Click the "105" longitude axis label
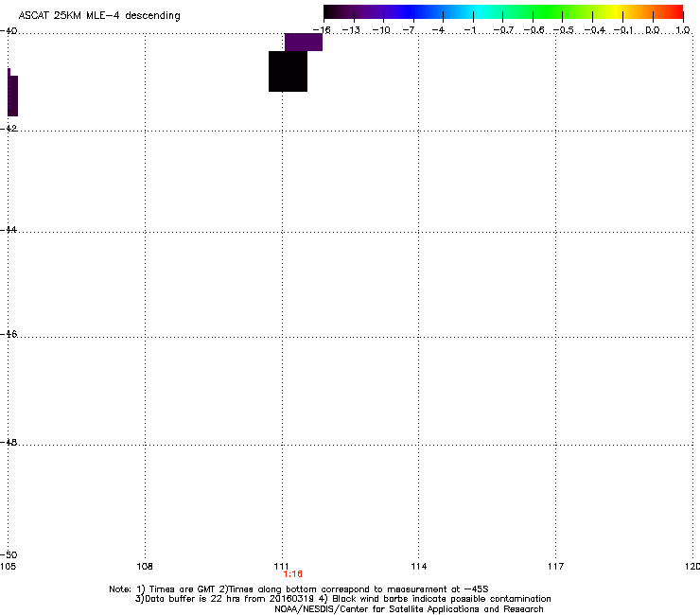The image size is (700, 615). [8, 567]
